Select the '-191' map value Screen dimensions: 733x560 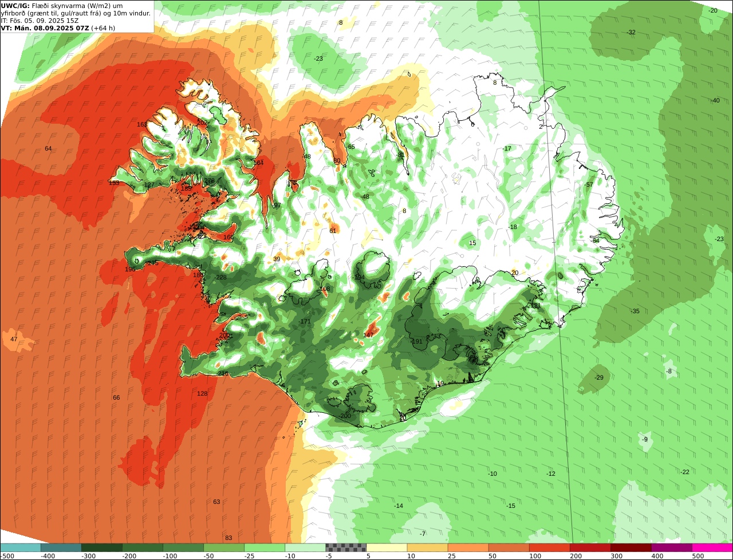coord(416,342)
